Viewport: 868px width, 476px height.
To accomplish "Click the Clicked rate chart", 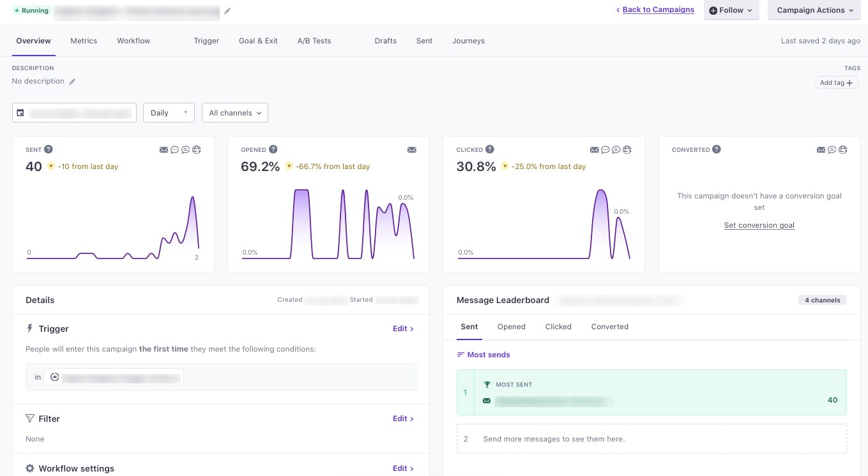I will pyautogui.click(x=544, y=223).
